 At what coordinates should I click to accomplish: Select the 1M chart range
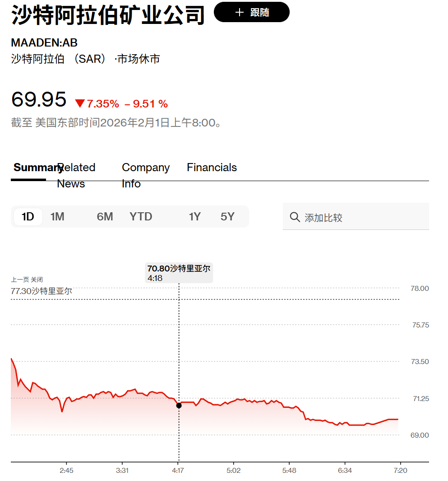(x=58, y=216)
